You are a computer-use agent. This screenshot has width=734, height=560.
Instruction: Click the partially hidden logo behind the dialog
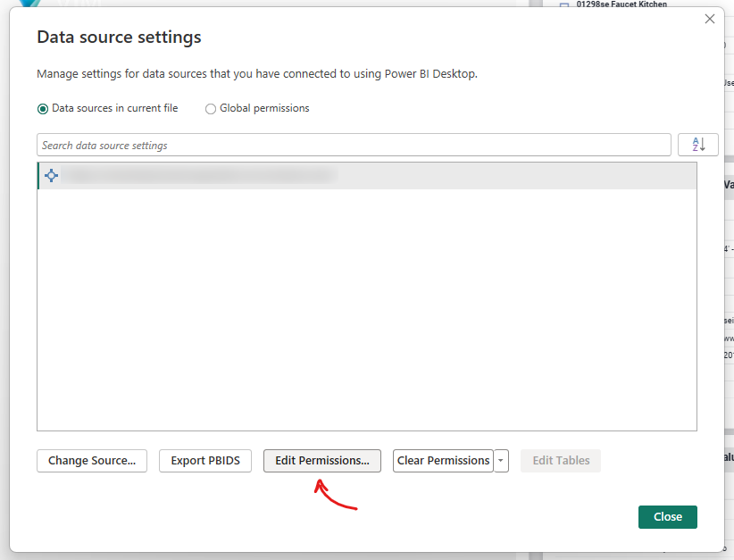[x=27, y=4]
